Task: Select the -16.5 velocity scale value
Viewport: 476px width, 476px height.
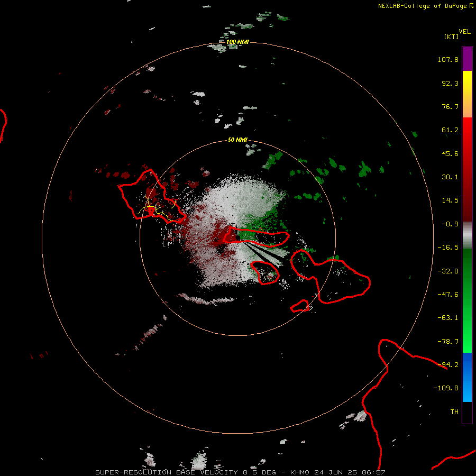Action: coord(448,248)
